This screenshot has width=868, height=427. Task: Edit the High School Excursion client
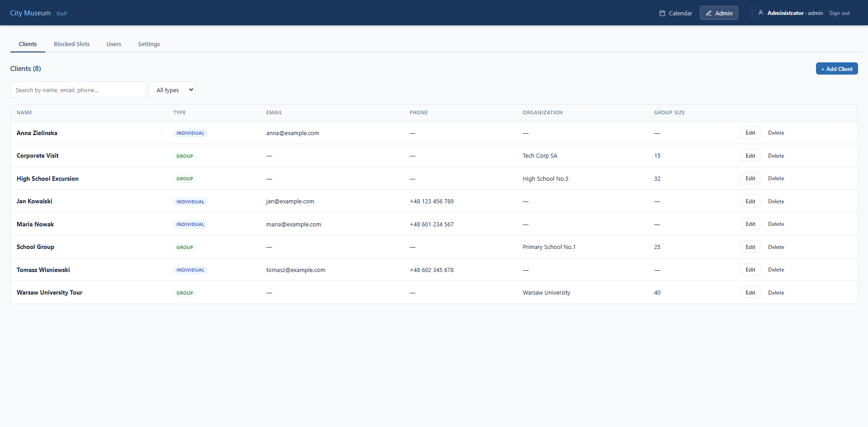[x=750, y=178]
